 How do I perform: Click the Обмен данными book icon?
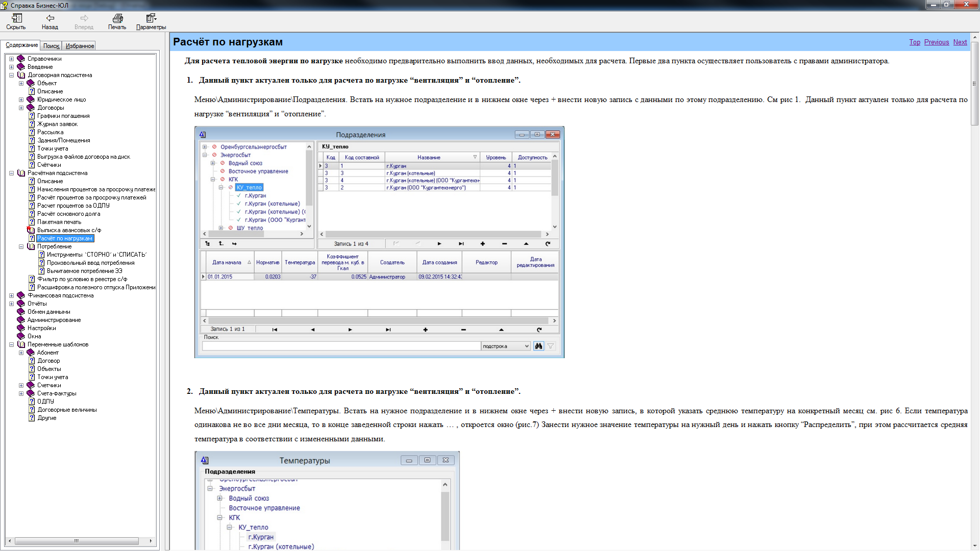pos(21,312)
